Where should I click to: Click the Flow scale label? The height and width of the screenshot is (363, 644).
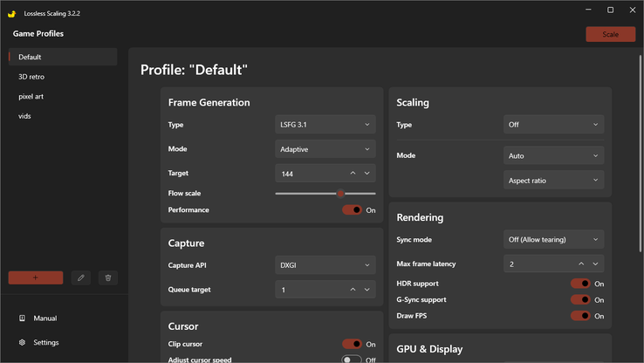tap(184, 194)
